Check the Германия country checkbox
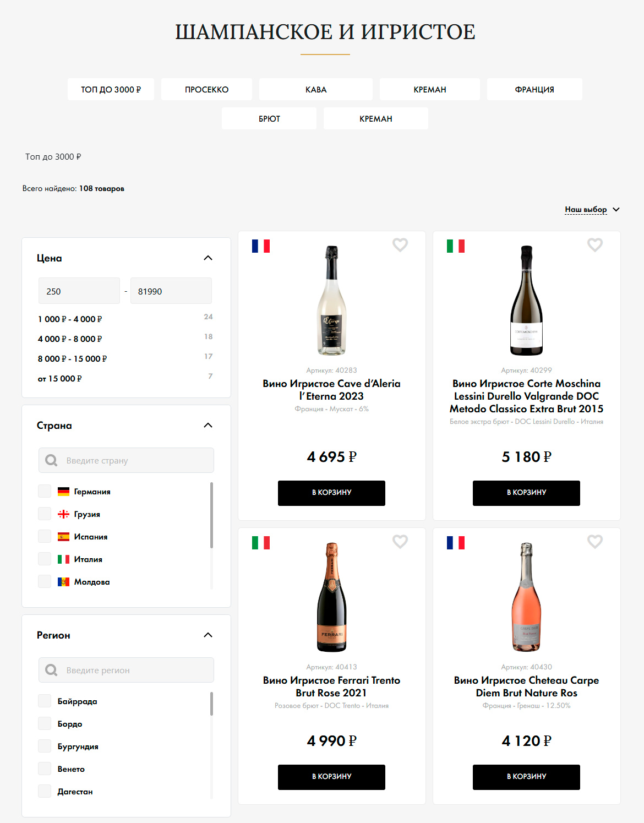Image resolution: width=644 pixels, height=823 pixels. click(45, 492)
